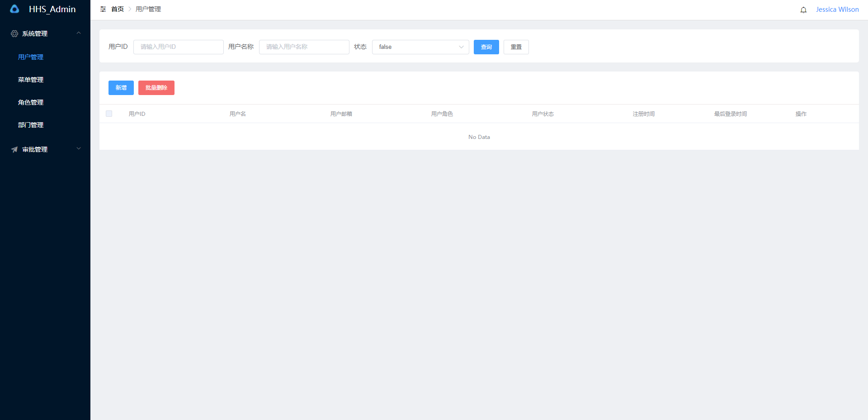Tick the select-all checkbox in the table header
This screenshot has height=420, width=868.
coord(109,114)
